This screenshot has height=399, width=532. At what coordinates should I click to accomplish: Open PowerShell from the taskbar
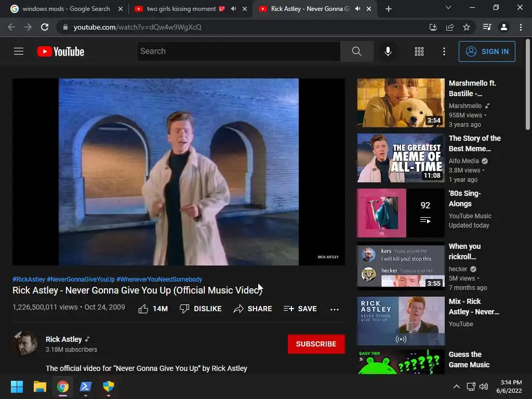coord(86,387)
